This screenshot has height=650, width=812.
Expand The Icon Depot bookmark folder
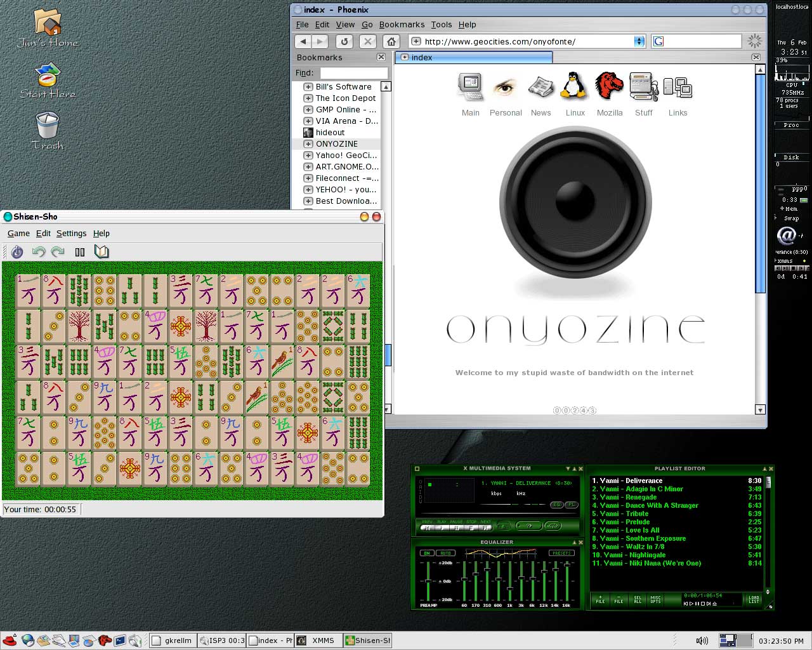coord(308,98)
